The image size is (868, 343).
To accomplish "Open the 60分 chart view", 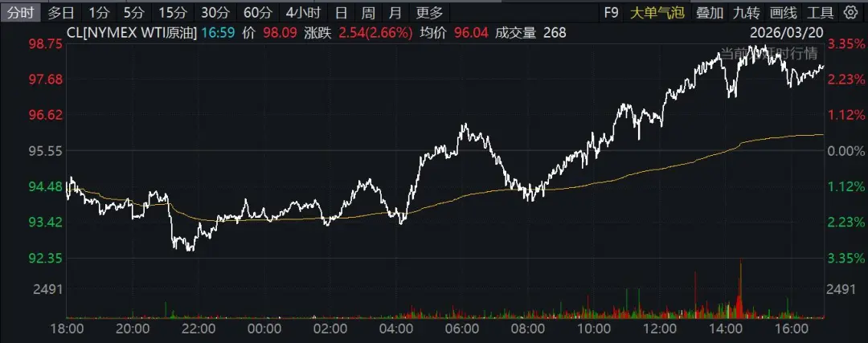I will pos(257,12).
